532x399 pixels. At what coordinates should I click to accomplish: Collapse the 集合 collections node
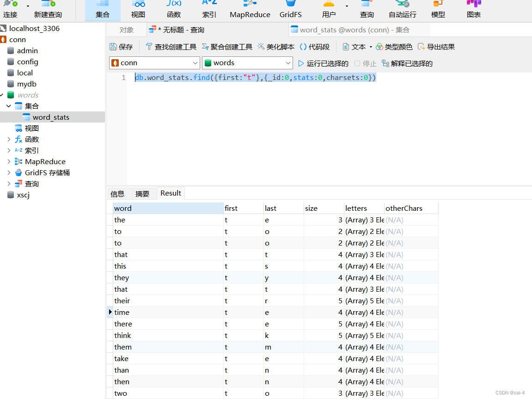(9, 106)
